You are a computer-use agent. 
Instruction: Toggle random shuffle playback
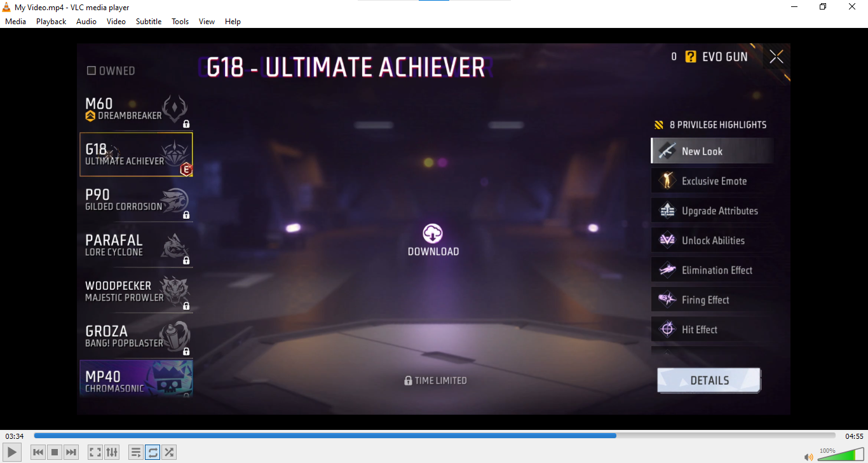click(x=169, y=452)
